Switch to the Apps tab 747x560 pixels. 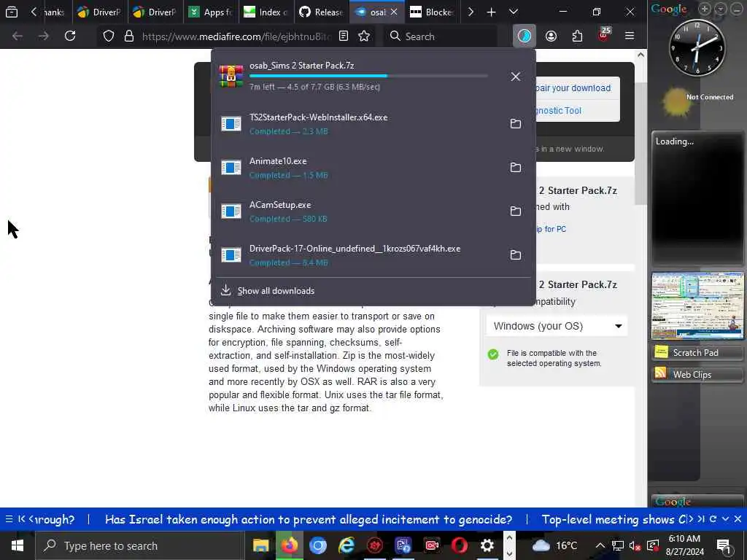click(x=211, y=12)
